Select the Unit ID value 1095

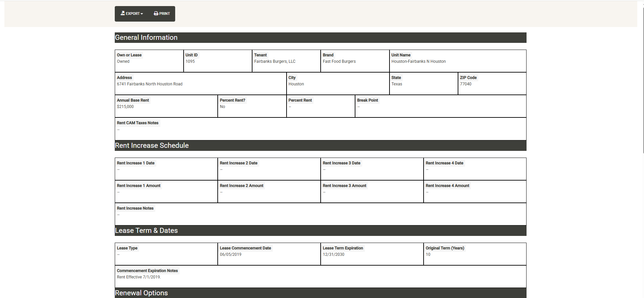tap(190, 61)
